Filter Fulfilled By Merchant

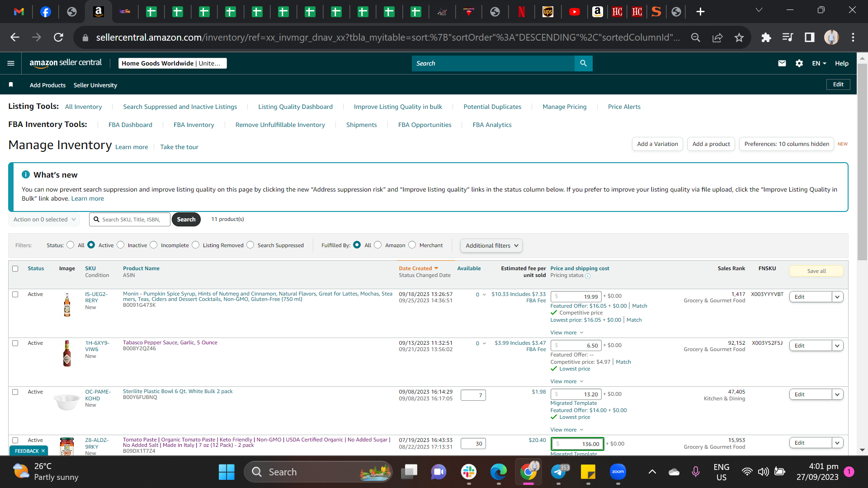click(412, 245)
